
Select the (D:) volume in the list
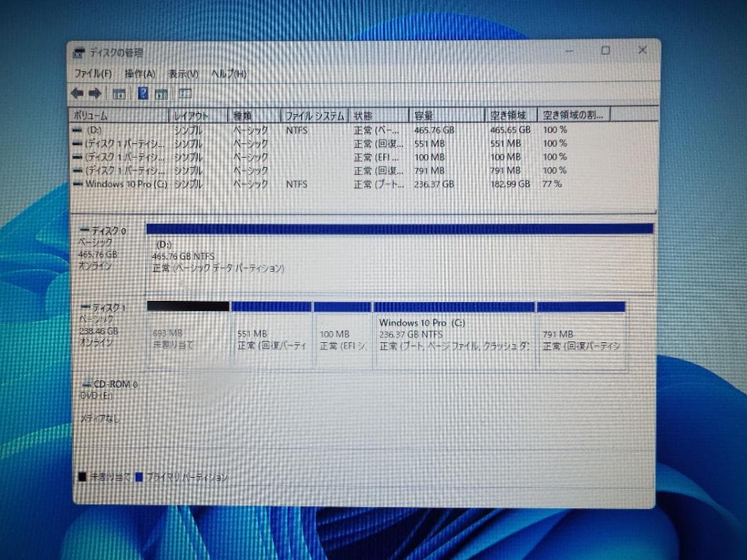click(111, 130)
